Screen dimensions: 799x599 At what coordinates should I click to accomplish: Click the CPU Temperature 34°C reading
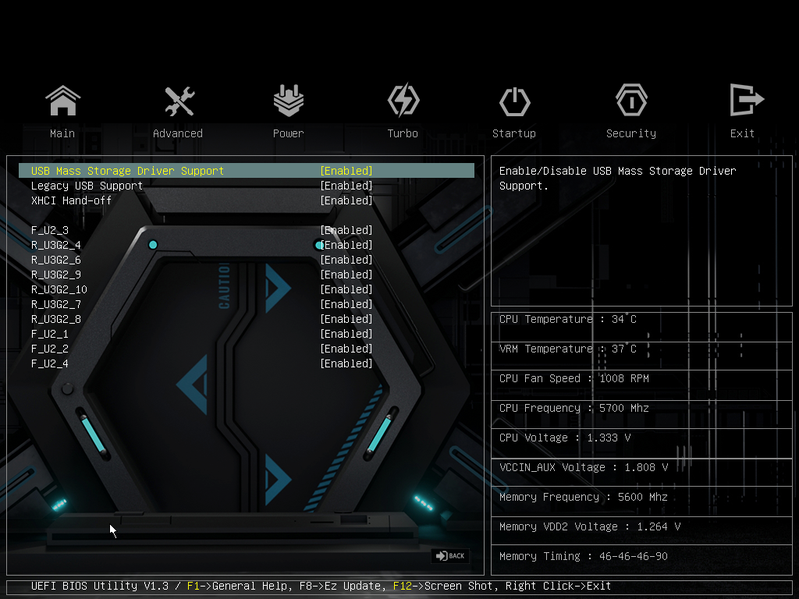tap(568, 319)
